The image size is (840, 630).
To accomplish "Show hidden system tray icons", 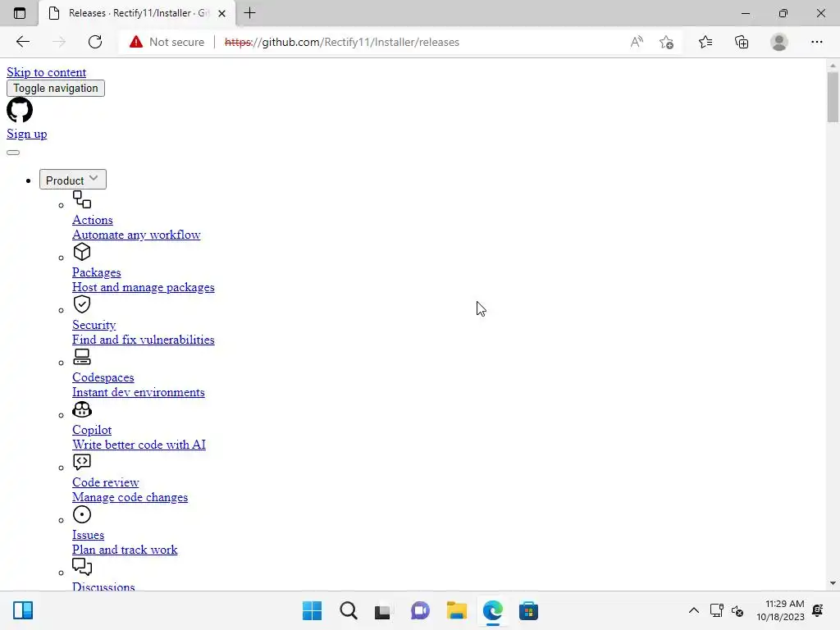I will click(x=694, y=610).
